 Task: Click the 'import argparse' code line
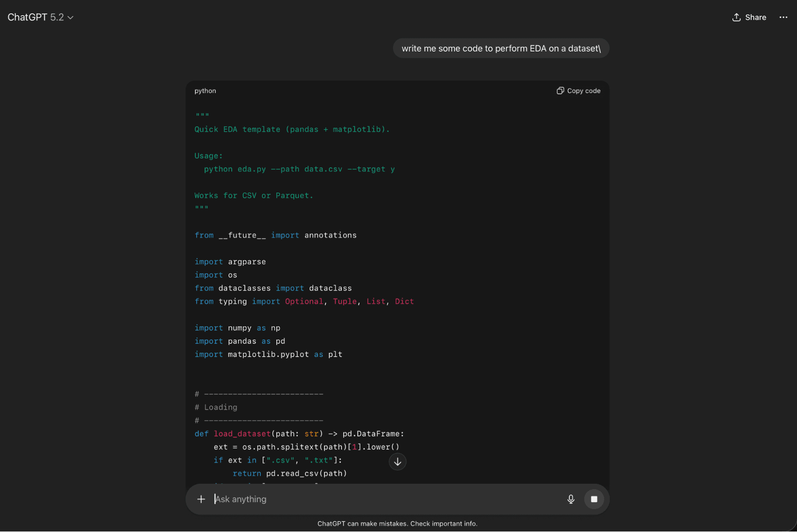230,262
